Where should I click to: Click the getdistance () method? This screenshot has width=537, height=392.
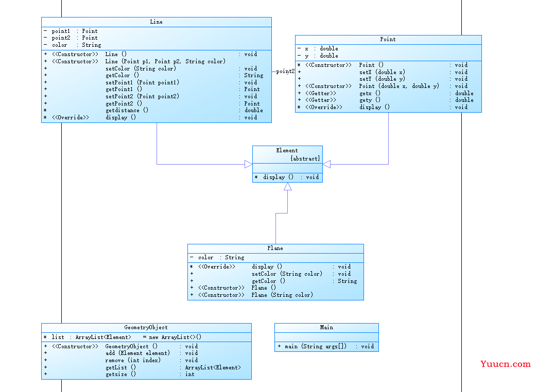[127, 111]
